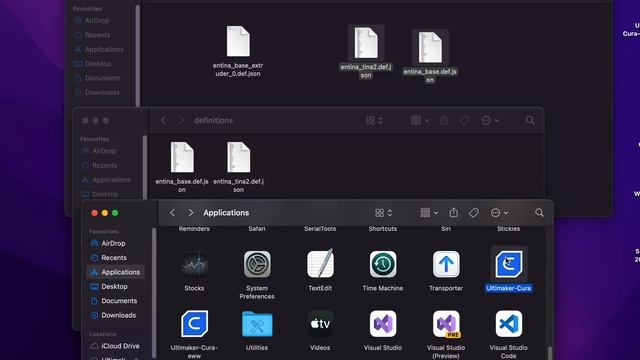Open Visual Studio Code
Image resolution: width=640 pixels, height=360 pixels.
click(x=509, y=324)
